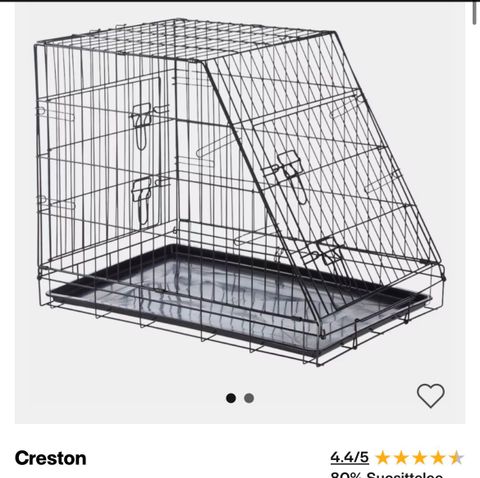This screenshot has width=480, height=478.
Task: Open the 4.4/5 rating reviews link
Action: (x=350, y=457)
